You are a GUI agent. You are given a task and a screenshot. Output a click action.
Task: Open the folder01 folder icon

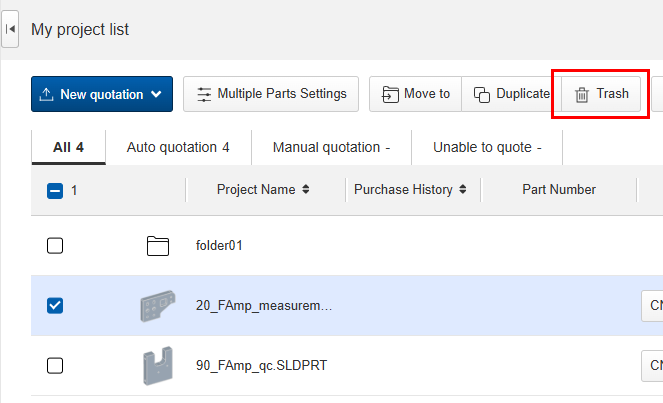[157, 246]
